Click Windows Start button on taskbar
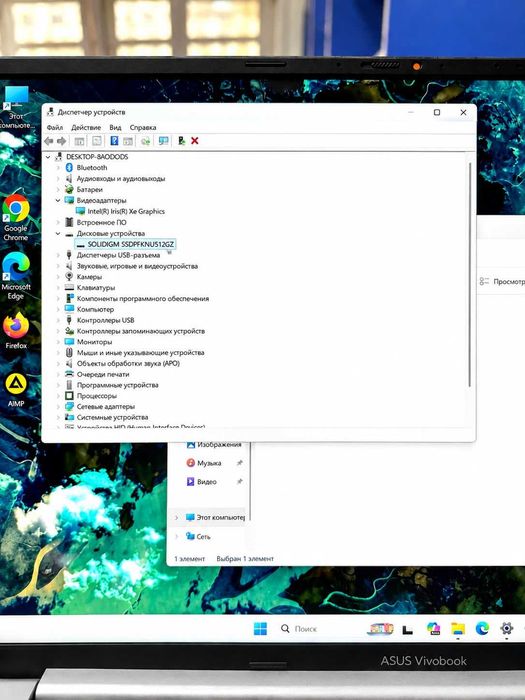This screenshot has width=525, height=700. [x=260, y=628]
